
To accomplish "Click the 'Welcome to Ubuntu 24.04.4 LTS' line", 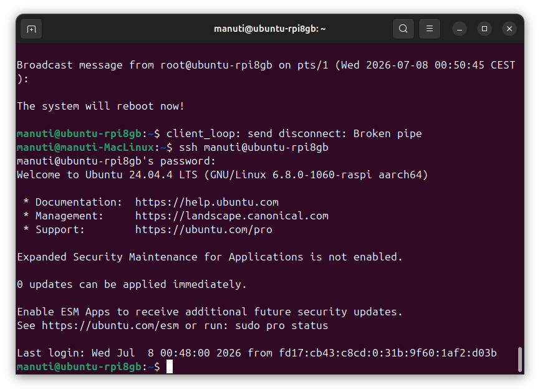I will (223, 175).
